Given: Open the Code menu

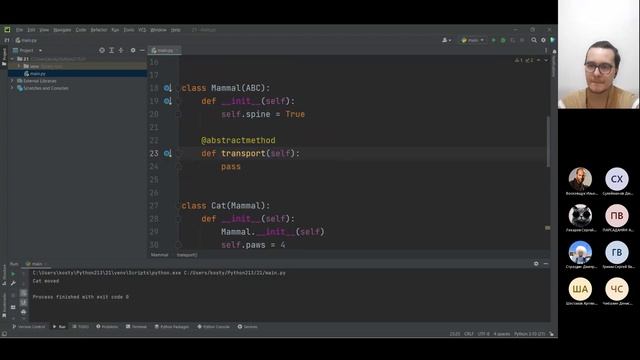Looking at the screenshot, I should click(x=81, y=30).
